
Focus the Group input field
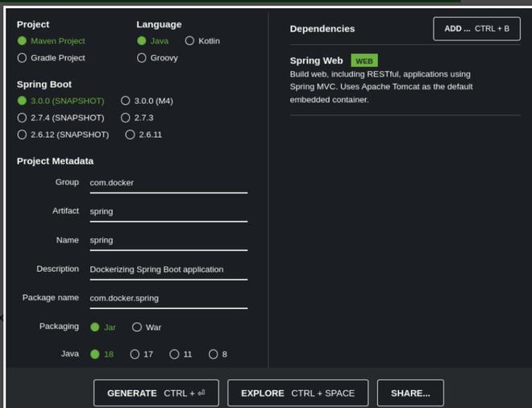(168, 183)
